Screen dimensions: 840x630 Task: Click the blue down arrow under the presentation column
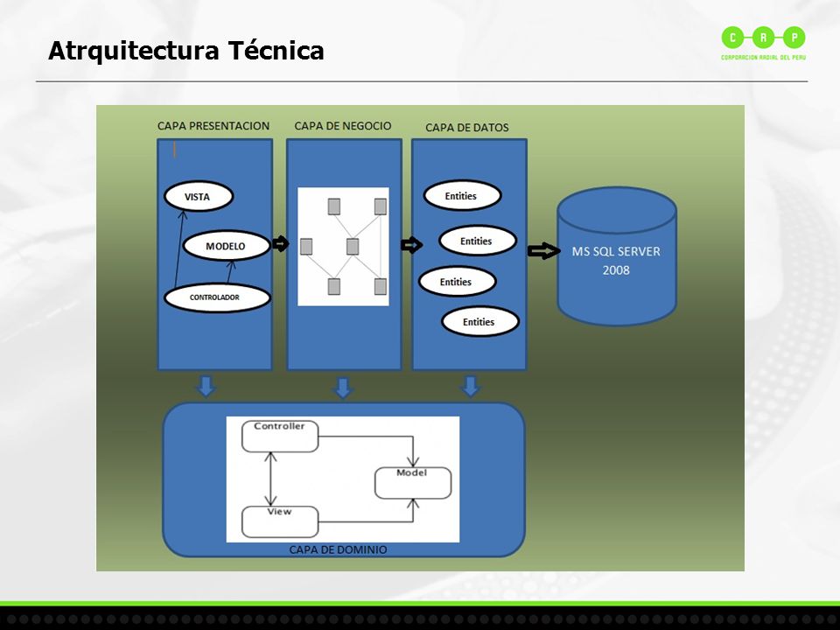click(x=206, y=386)
